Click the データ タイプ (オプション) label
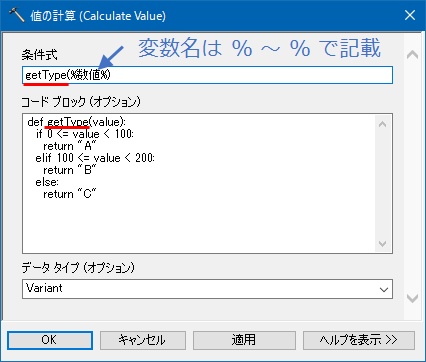 [x=78, y=268]
